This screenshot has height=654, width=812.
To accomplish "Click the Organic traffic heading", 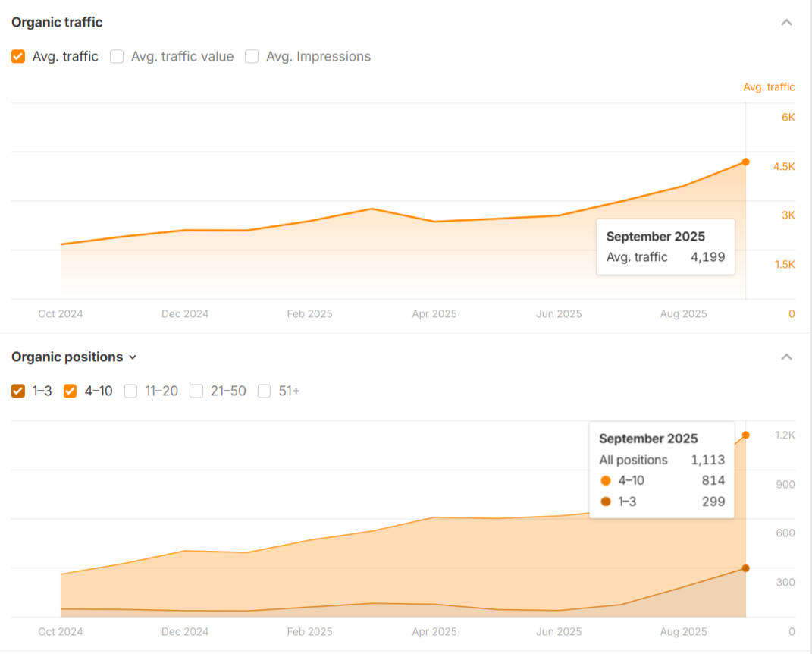I will tap(57, 22).
